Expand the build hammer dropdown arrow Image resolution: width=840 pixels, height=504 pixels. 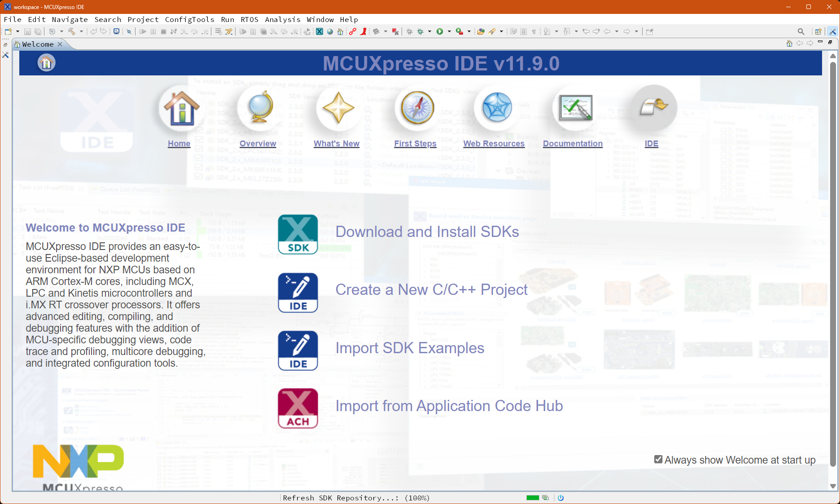point(81,31)
